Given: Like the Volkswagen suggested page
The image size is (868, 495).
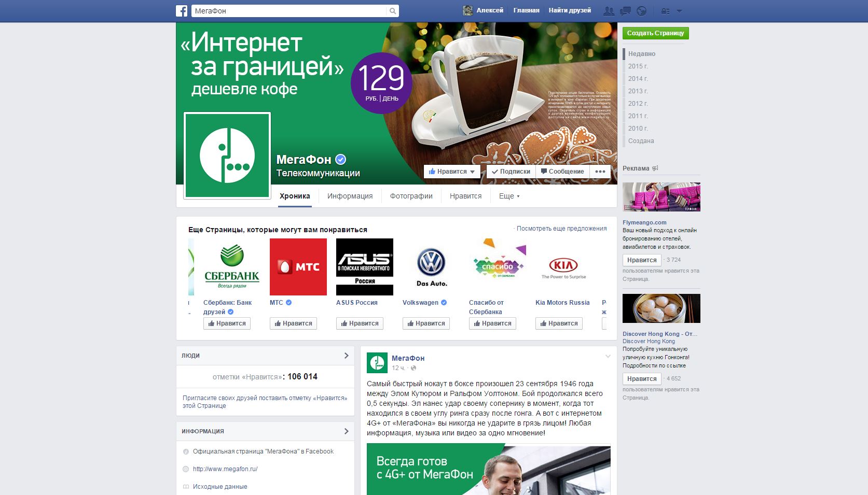Looking at the screenshot, I should tap(426, 323).
